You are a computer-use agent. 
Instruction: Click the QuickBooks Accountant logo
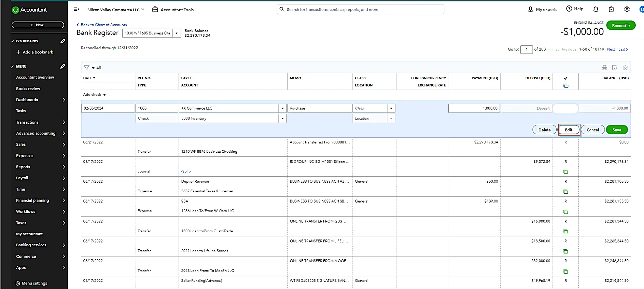[29, 10]
